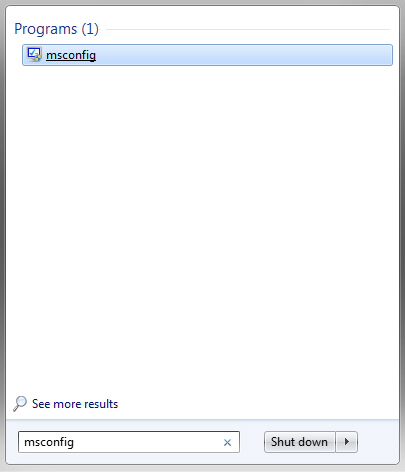
Task: Click the small computer checkmark icon of msconfig
Action: [34, 55]
